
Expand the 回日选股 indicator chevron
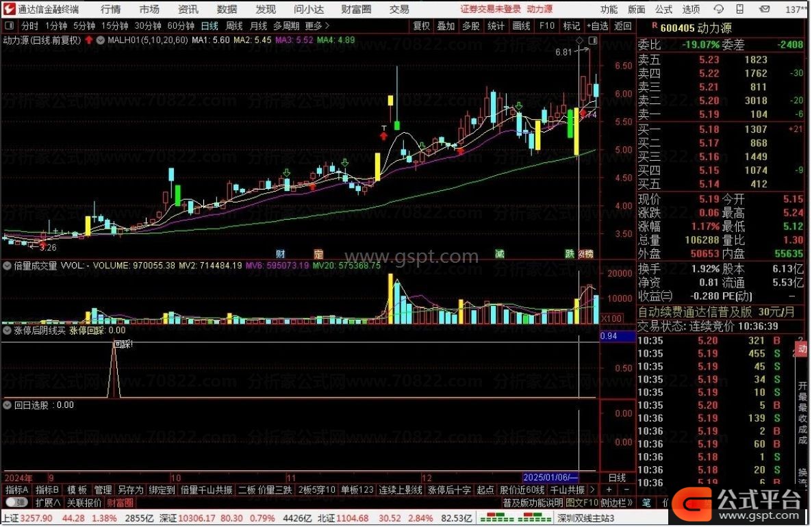click(8, 404)
